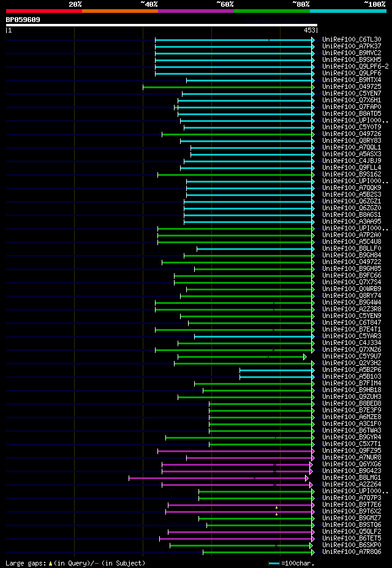Select the UniRef100_B8ATD5 label
The width and height of the screenshot is (392, 568).
tap(352, 114)
